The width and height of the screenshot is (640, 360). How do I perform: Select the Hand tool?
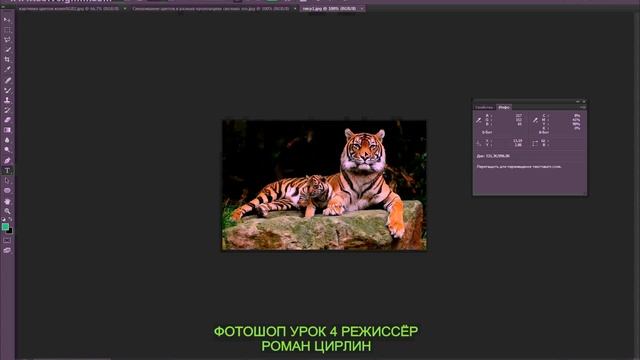coord(7,201)
